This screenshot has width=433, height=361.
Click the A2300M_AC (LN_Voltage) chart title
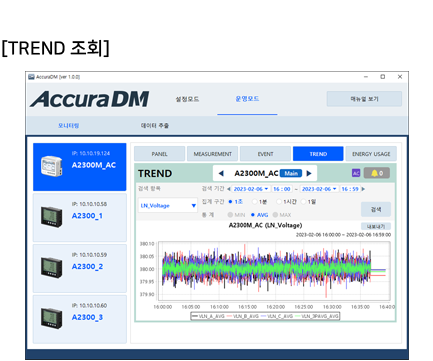click(x=265, y=225)
